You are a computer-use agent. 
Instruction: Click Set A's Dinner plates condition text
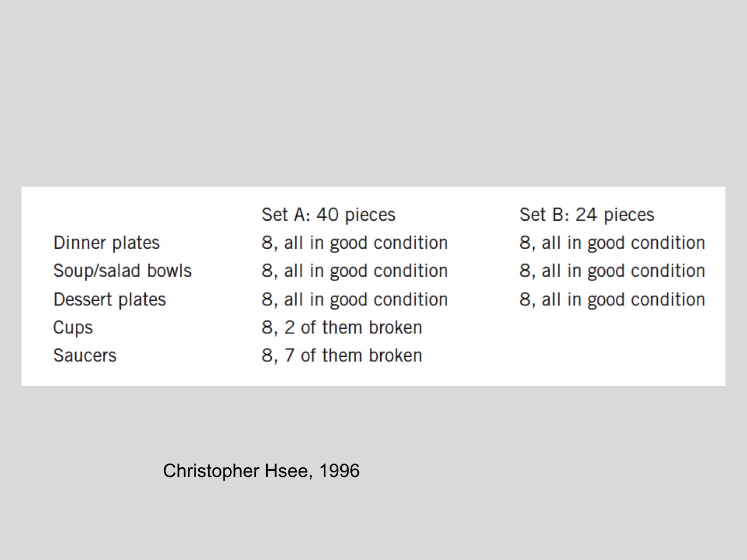point(354,243)
